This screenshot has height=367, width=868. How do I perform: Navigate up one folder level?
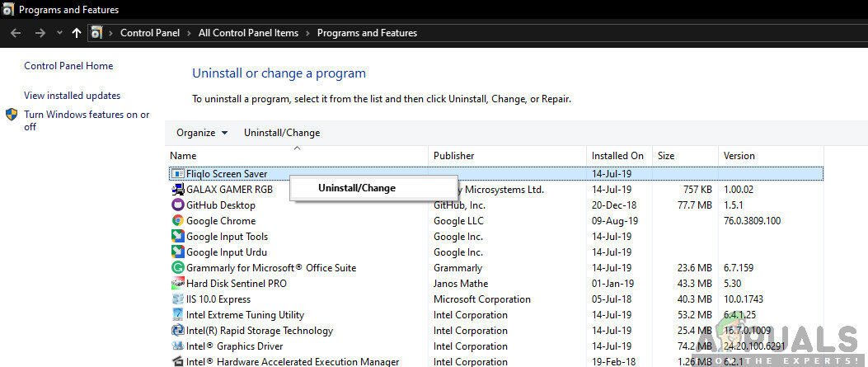tap(77, 33)
